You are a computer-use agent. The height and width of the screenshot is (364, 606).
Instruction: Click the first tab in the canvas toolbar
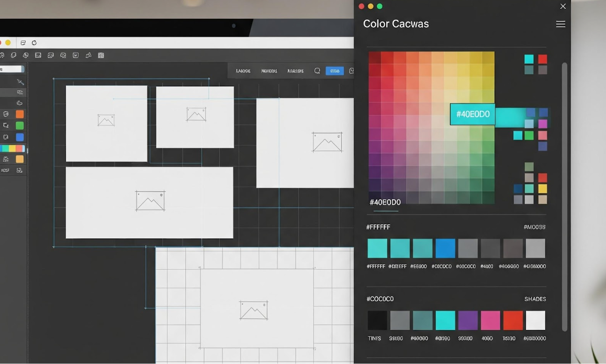pos(243,71)
